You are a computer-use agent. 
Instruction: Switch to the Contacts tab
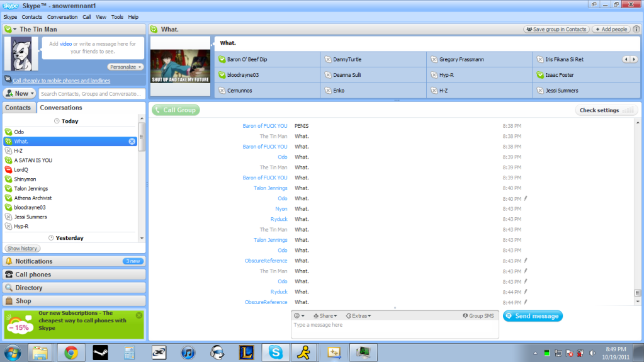click(x=18, y=108)
